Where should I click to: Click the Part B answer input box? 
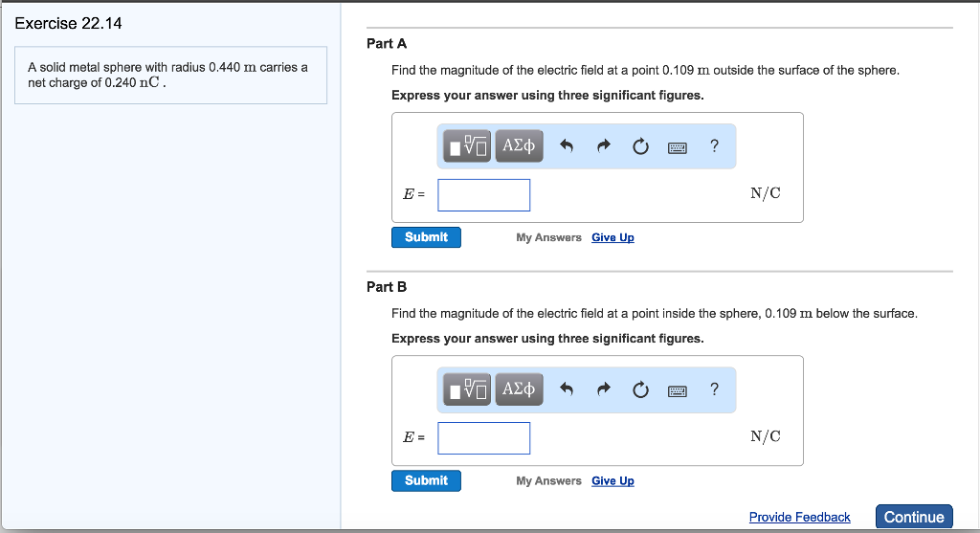coord(484,438)
